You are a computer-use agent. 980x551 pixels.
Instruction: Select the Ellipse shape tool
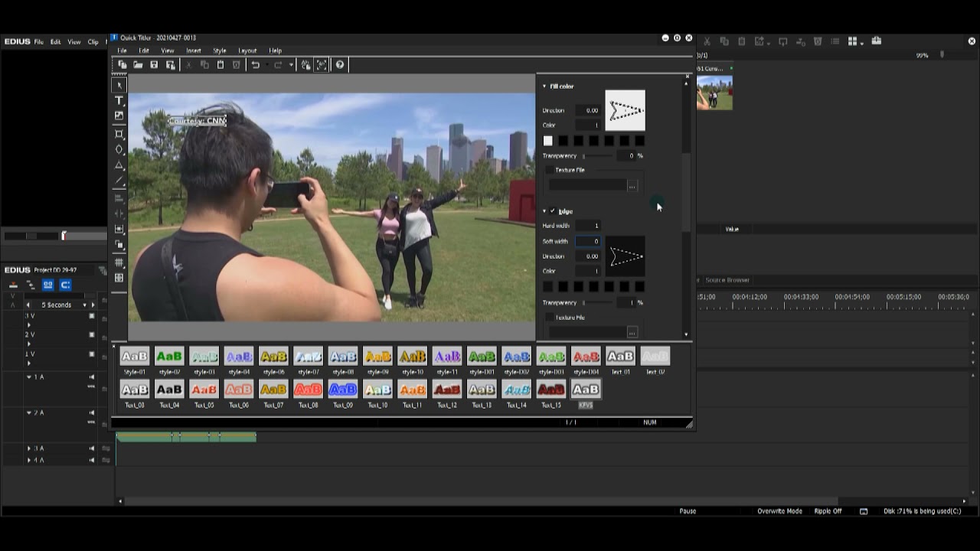pos(119,149)
